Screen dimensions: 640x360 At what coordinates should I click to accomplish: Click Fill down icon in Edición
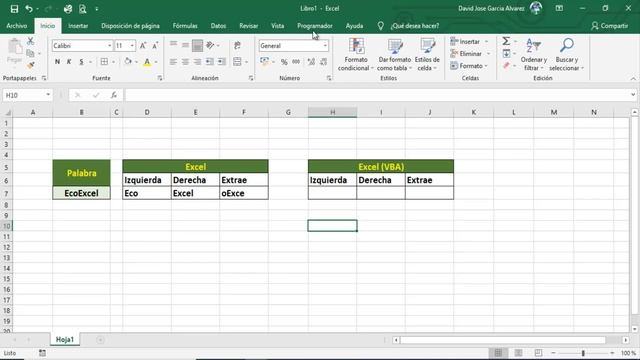pos(507,53)
